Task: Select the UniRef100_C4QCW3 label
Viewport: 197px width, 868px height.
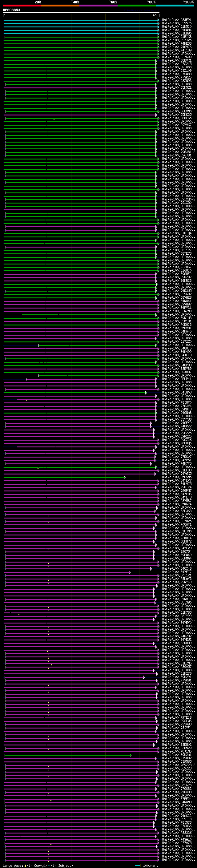Action: tap(177, 365)
